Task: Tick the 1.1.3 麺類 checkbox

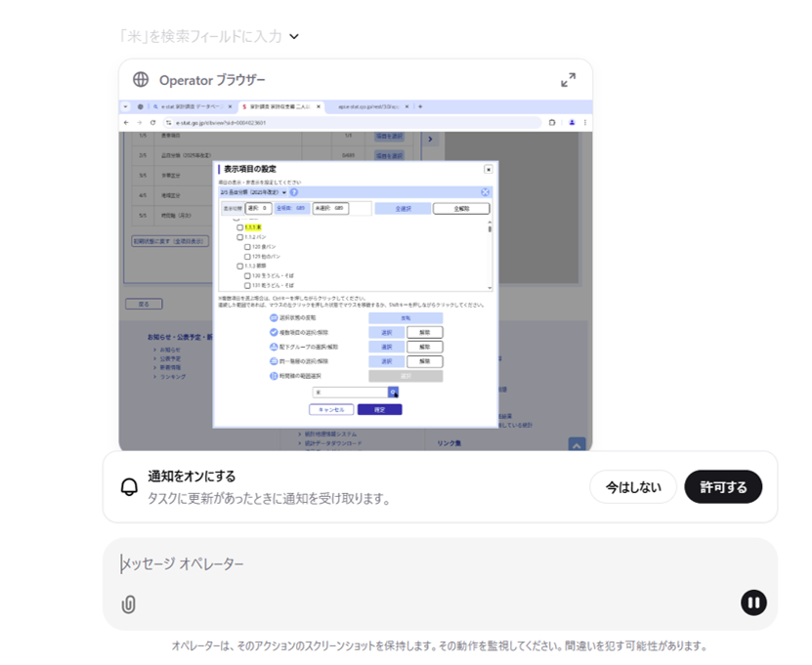Action: [239, 266]
